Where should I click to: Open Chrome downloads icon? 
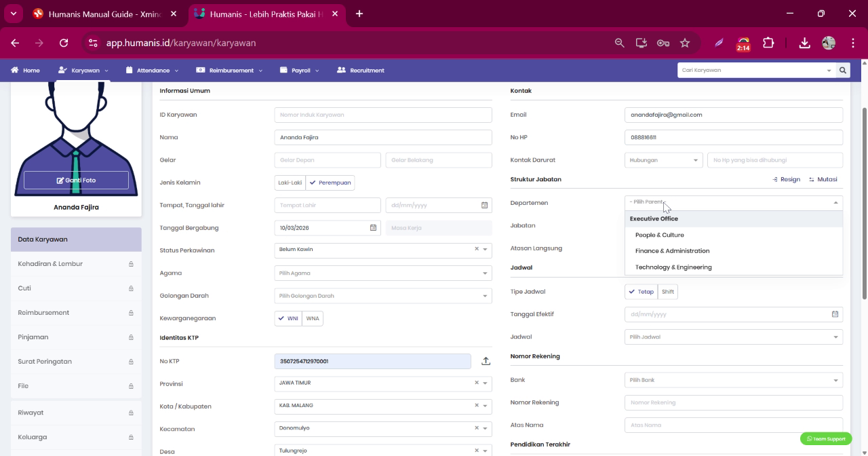804,43
